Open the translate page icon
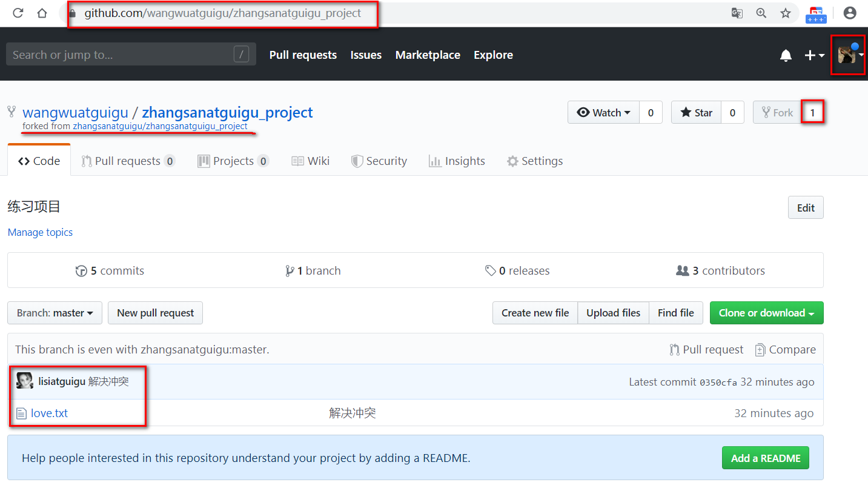The height and width of the screenshot is (485, 868). [737, 13]
